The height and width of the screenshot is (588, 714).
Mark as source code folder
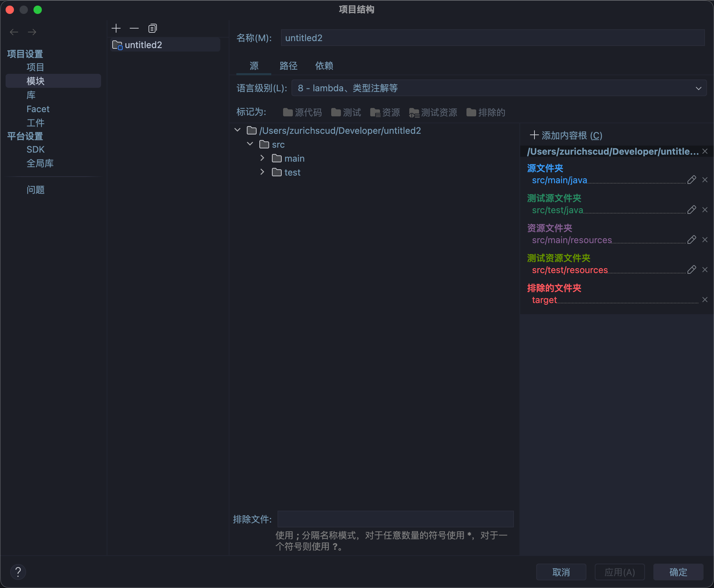point(302,112)
